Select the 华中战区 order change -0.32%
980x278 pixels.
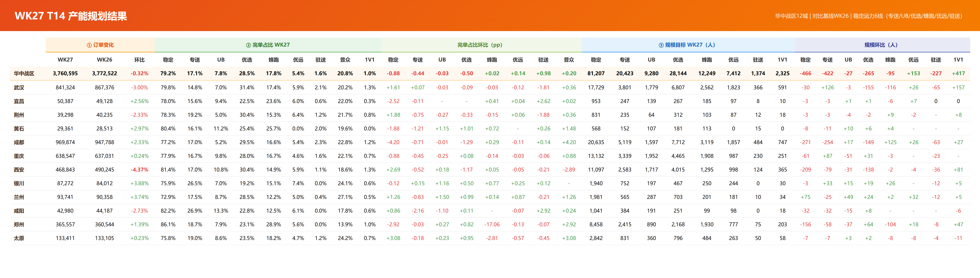pyautogui.click(x=140, y=74)
